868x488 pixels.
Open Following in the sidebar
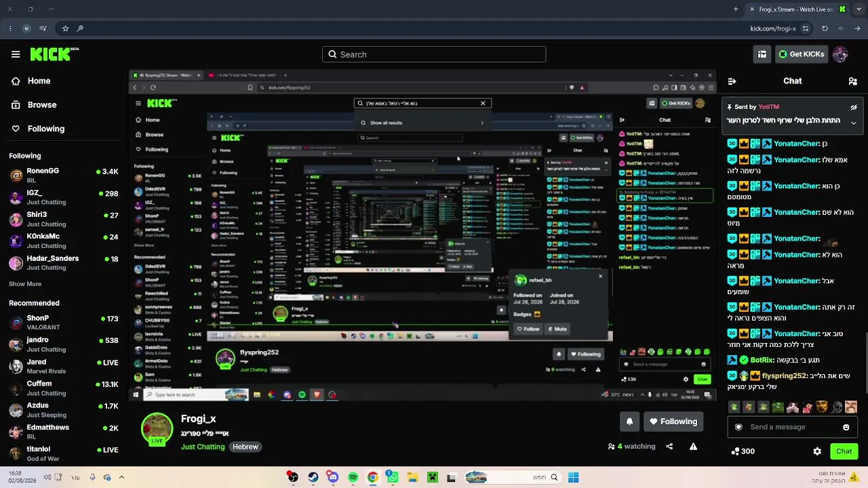38,129
